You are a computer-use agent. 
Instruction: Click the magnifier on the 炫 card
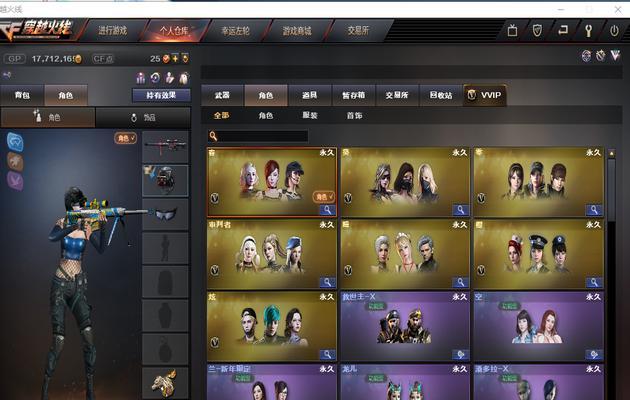tap(327, 354)
